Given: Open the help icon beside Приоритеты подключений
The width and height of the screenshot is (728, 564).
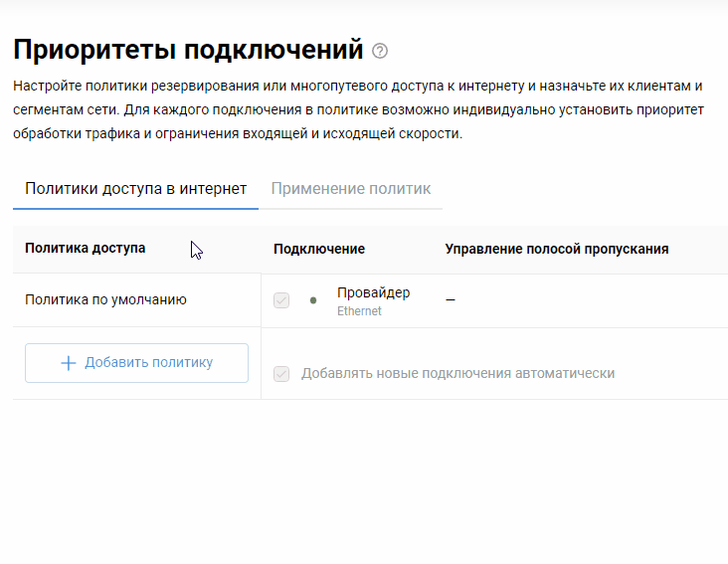Looking at the screenshot, I should pyautogui.click(x=380, y=51).
